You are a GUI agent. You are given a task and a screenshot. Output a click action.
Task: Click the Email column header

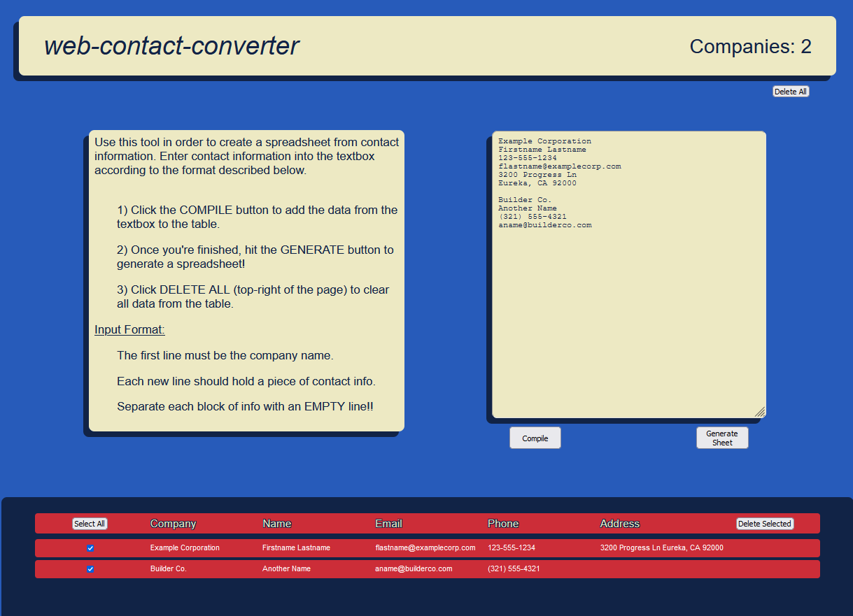(388, 524)
